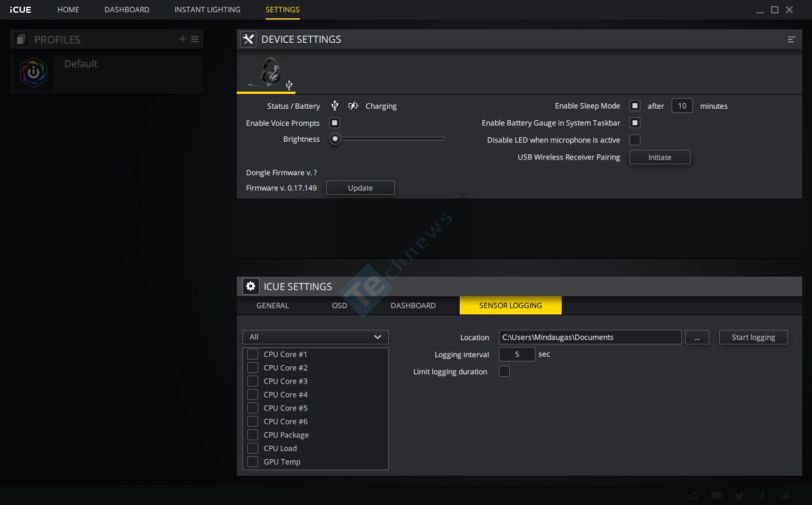Click the iCUE logo
Screen dimensions: 812x505
tap(21, 10)
